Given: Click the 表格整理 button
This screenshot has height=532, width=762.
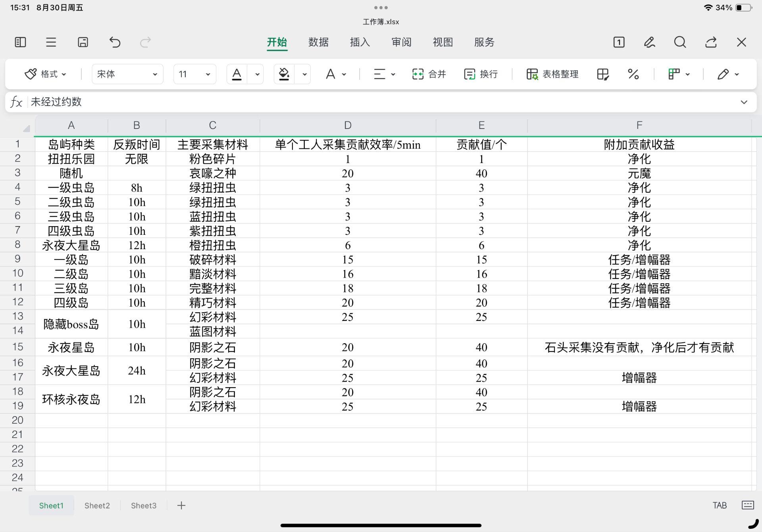Looking at the screenshot, I should click(552, 74).
